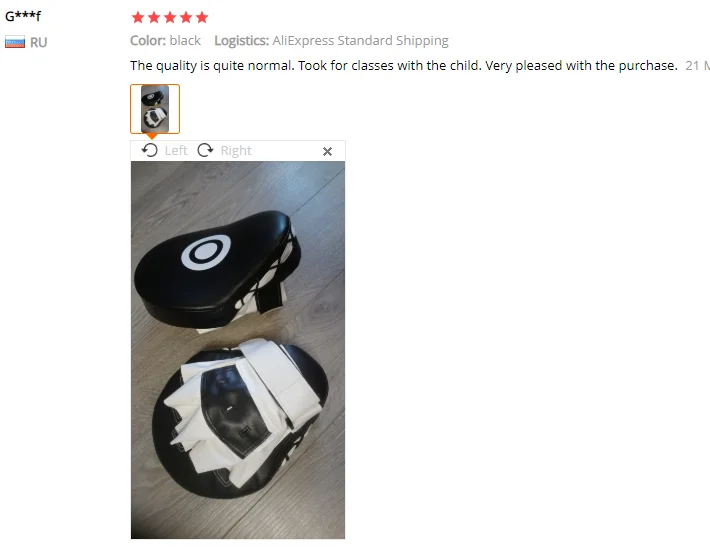710x557 pixels.
Task: Select the 'Left' rotation label
Action: [176, 150]
